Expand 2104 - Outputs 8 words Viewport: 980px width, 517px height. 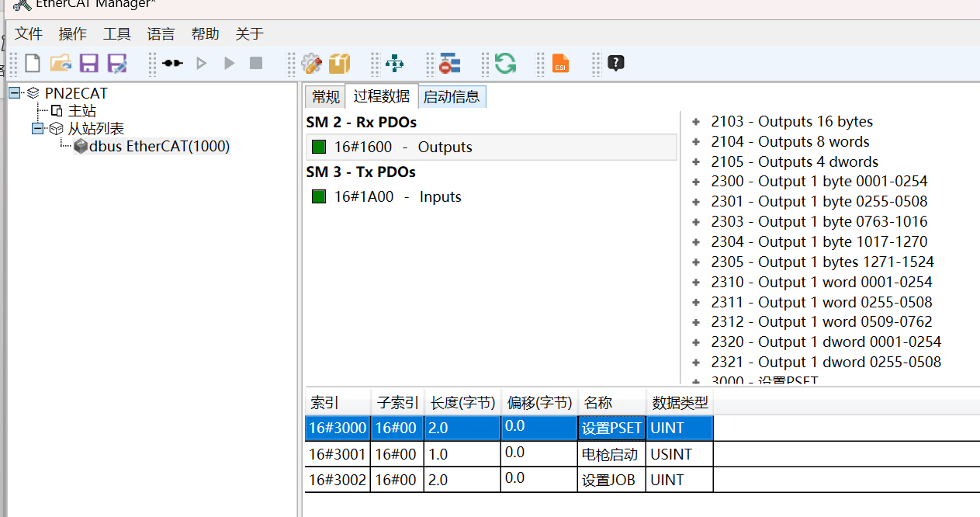(x=696, y=142)
